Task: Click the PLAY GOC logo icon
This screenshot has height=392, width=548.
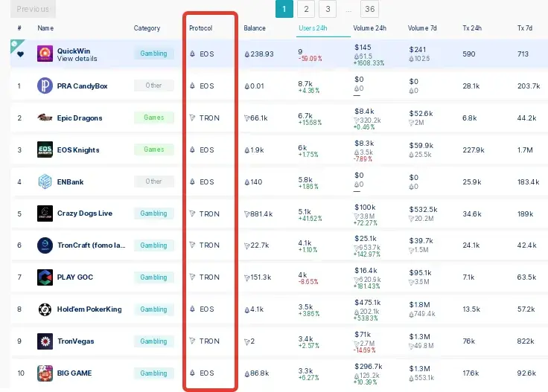Action: [45, 277]
